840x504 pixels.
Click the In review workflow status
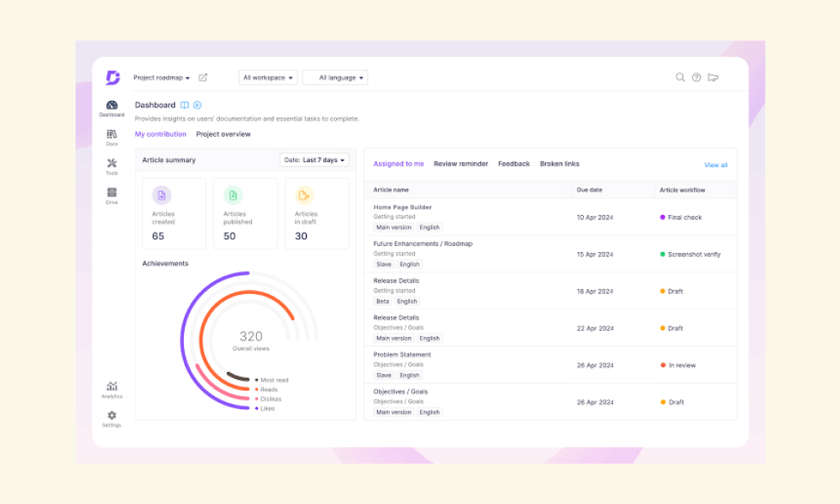tap(678, 365)
